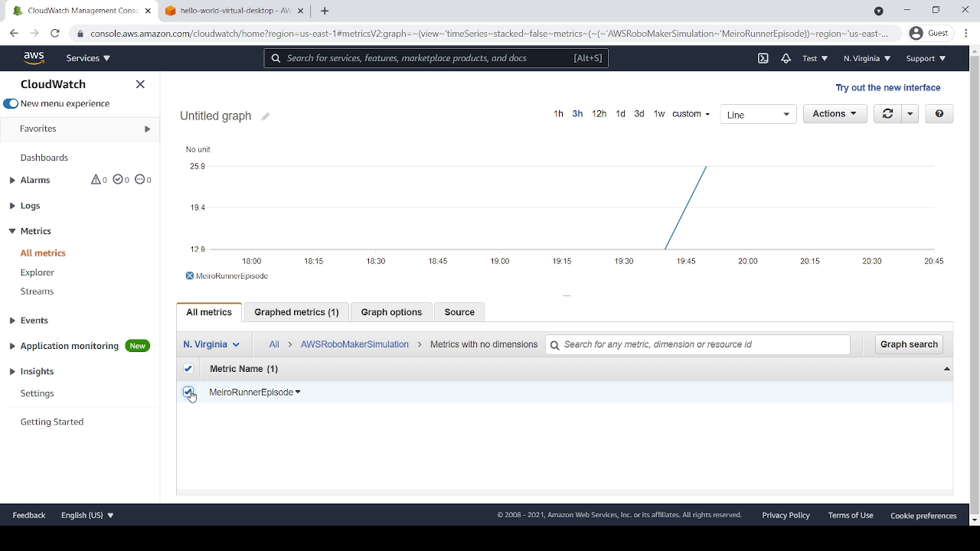Open MeiroRunnerEpisode metric dropdown arrow
980x551 pixels.
[x=298, y=393]
